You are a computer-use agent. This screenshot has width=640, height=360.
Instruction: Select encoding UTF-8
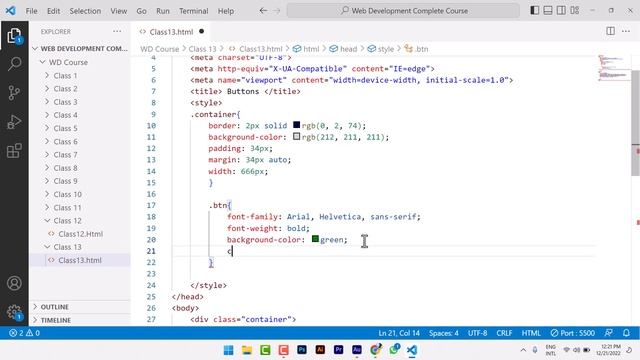478,333
